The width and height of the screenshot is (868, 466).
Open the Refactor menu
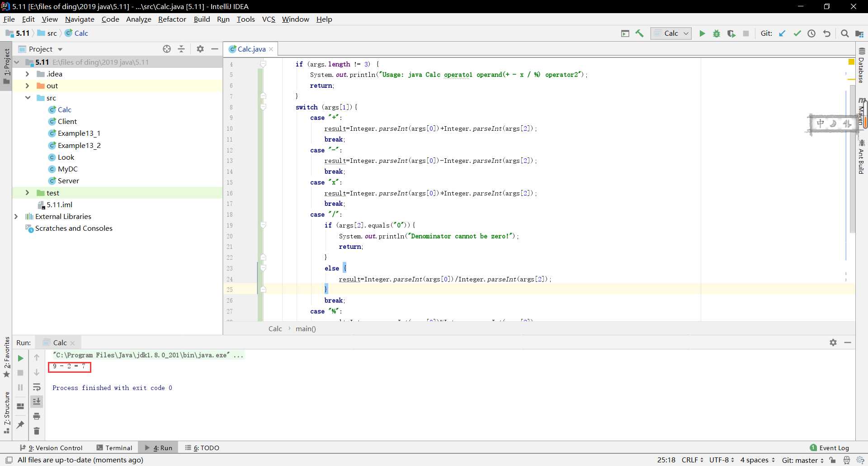click(172, 19)
